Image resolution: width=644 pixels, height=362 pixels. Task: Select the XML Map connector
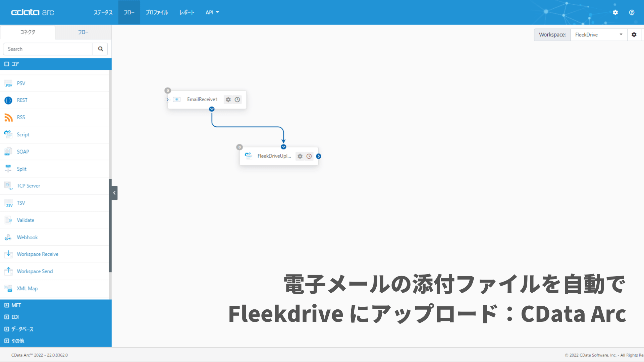[27, 288]
